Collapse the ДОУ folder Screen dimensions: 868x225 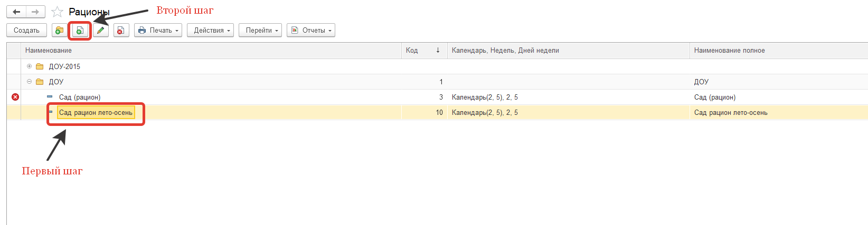tap(30, 82)
